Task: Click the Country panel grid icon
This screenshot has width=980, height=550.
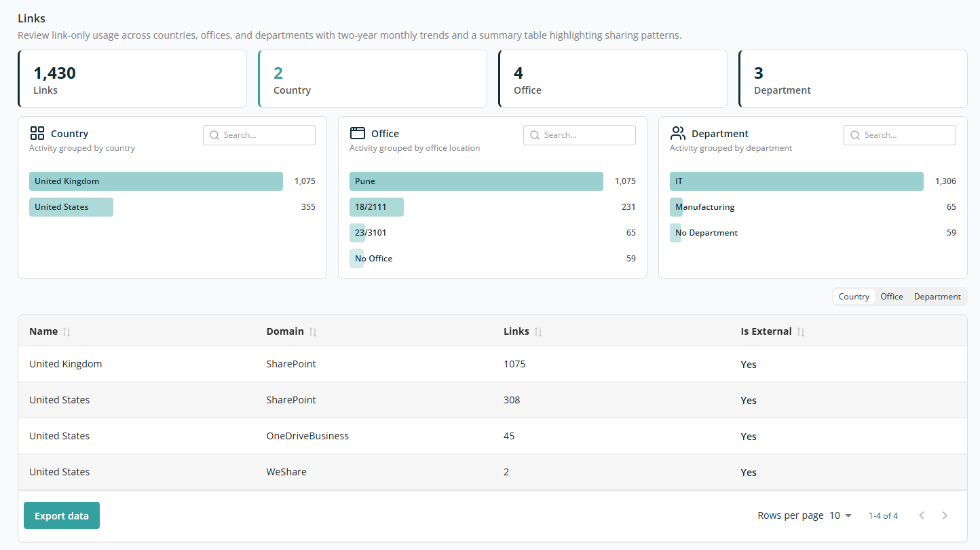Action: [37, 133]
